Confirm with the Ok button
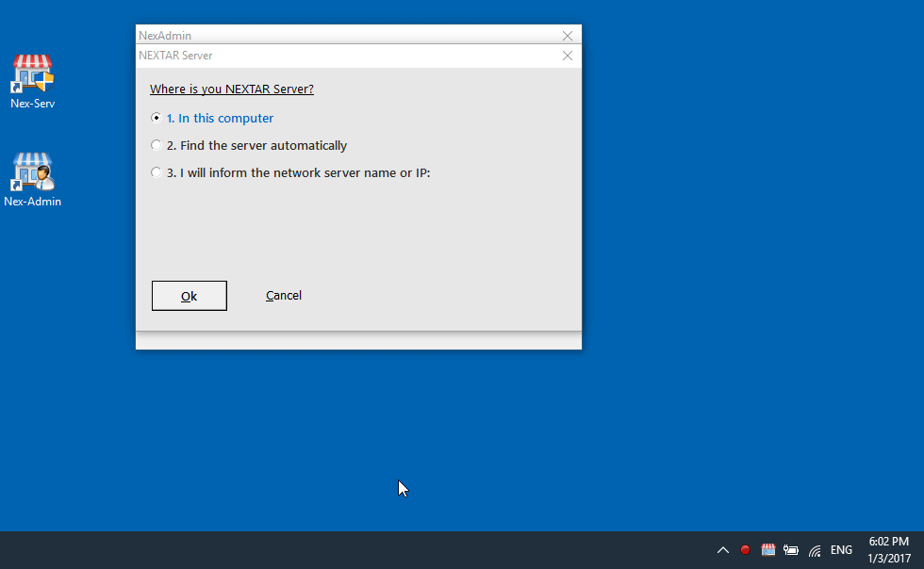Screen dimensions: 924x569 [x=190, y=296]
